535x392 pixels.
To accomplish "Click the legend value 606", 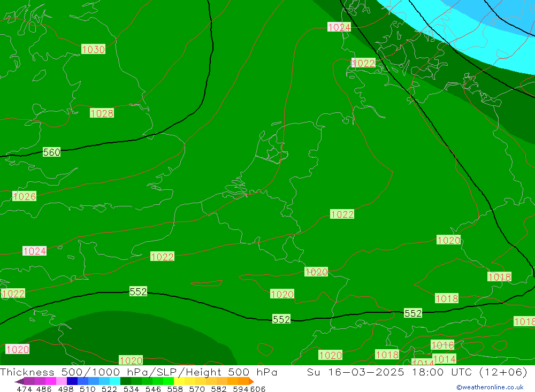I will [x=258, y=389].
